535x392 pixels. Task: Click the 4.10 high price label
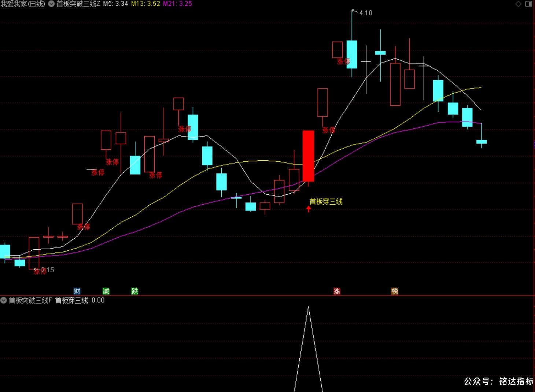(366, 13)
